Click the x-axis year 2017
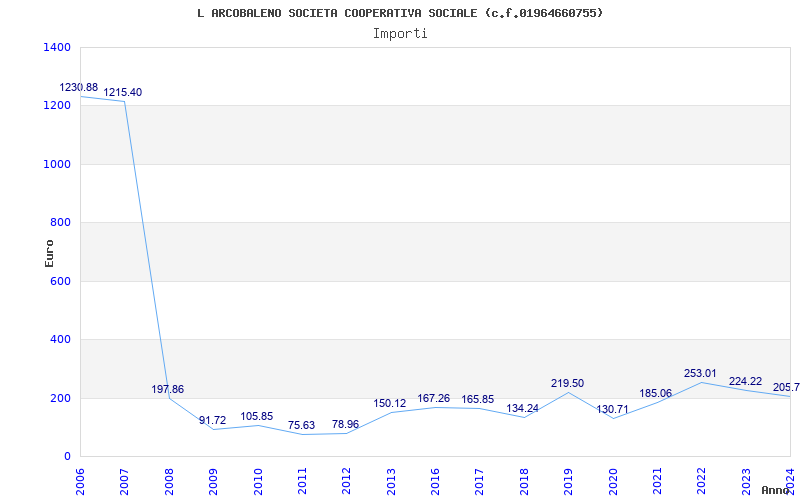Screen dimensions: 800x500 (x=480, y=481)
